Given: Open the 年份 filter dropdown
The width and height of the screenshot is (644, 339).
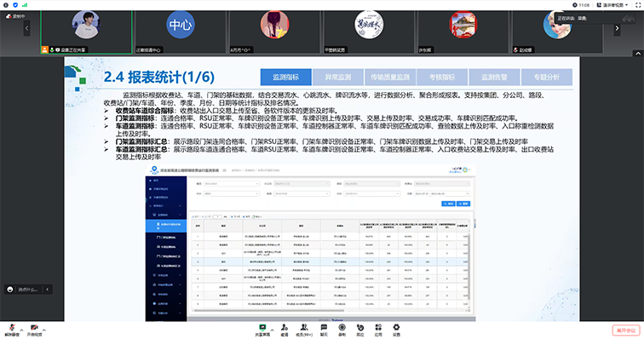Looking at the screenshot, I should [231, 193].
